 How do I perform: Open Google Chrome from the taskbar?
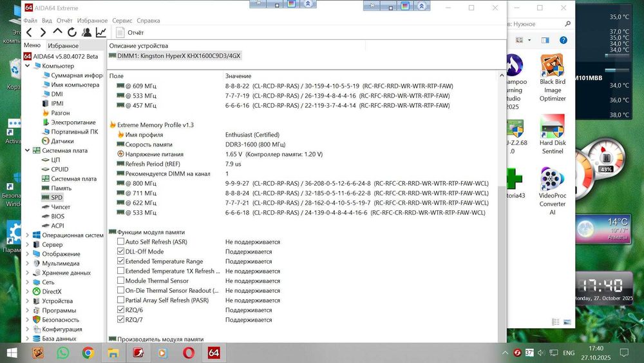pos(88,353)
